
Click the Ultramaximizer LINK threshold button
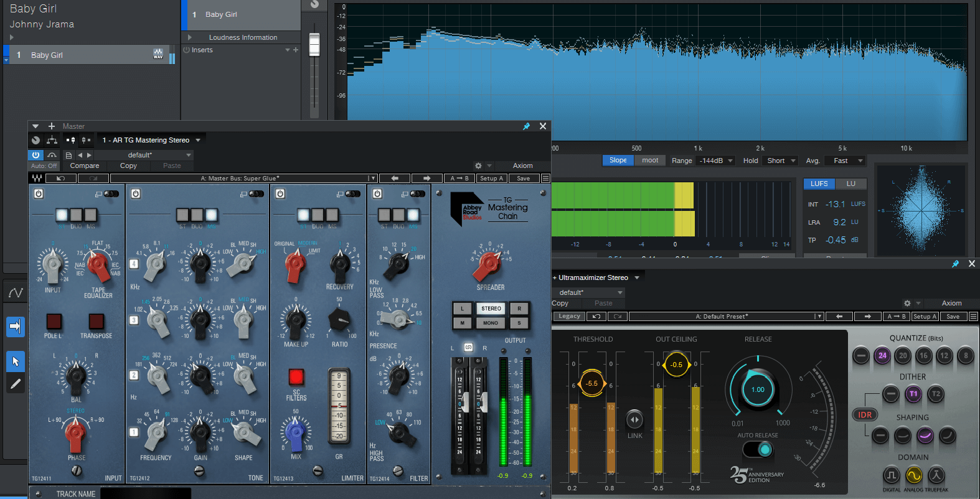tap(634, 420)
